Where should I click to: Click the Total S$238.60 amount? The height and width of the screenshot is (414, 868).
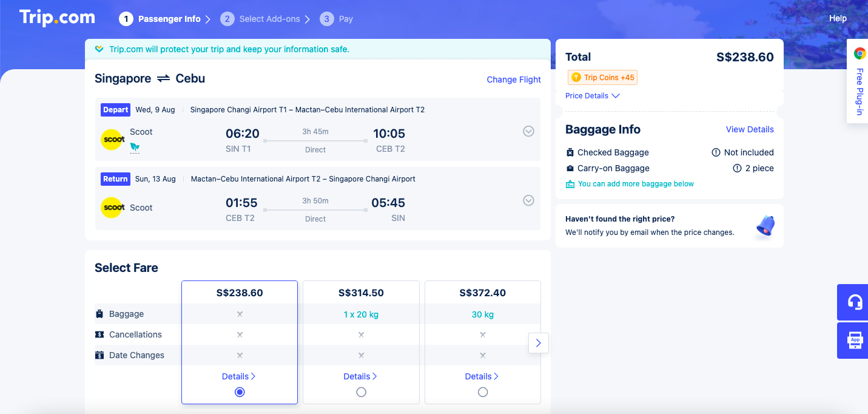click(745, 57)
